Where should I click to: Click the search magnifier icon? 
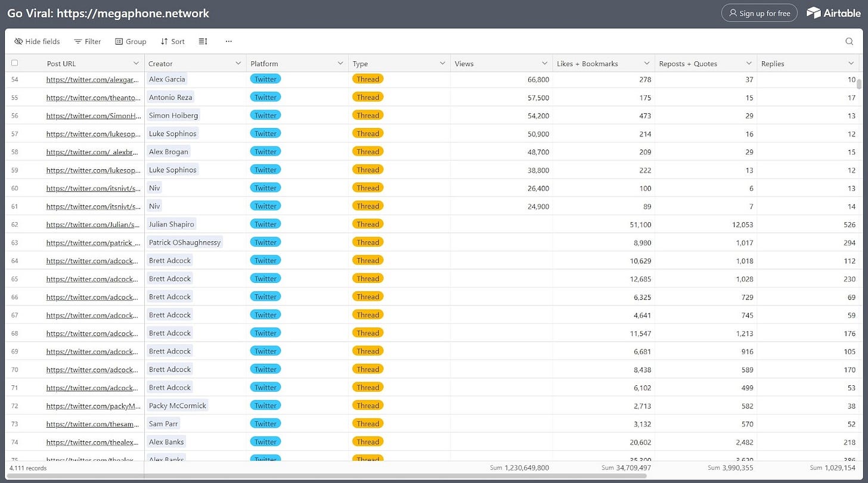tap(850, 42)
